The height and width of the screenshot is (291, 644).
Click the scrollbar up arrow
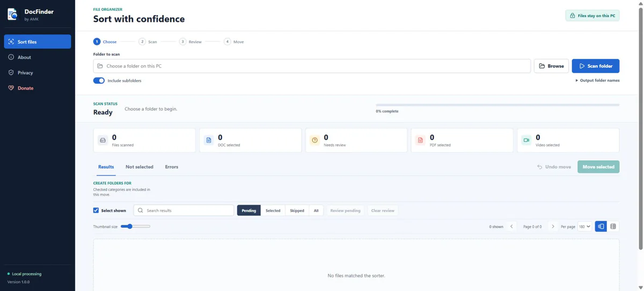tap(641, 3)
